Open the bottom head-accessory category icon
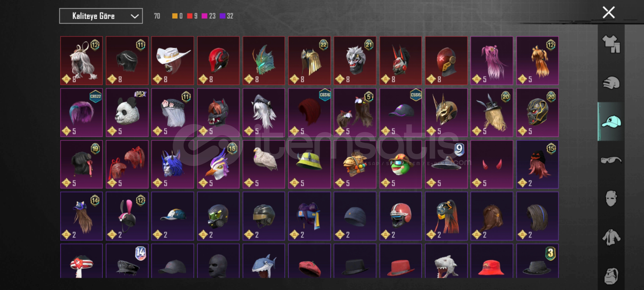 pos(611,276)
